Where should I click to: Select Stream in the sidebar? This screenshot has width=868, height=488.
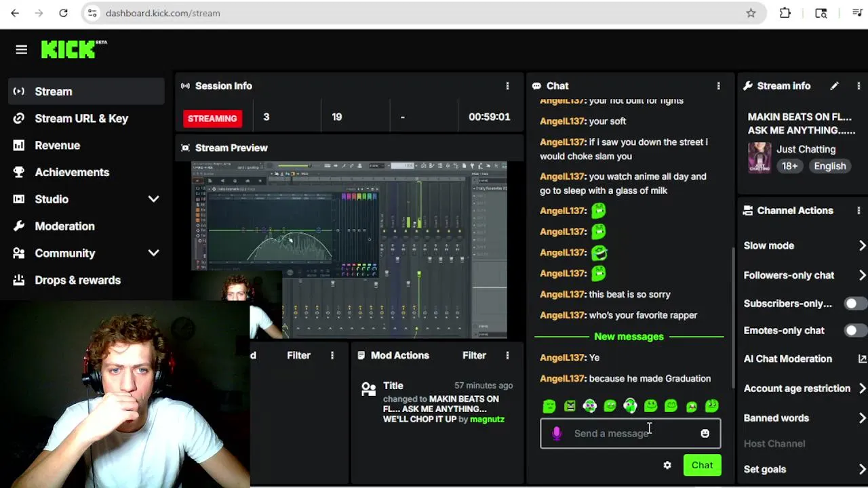pyautogui.click(x=86, y=91)
